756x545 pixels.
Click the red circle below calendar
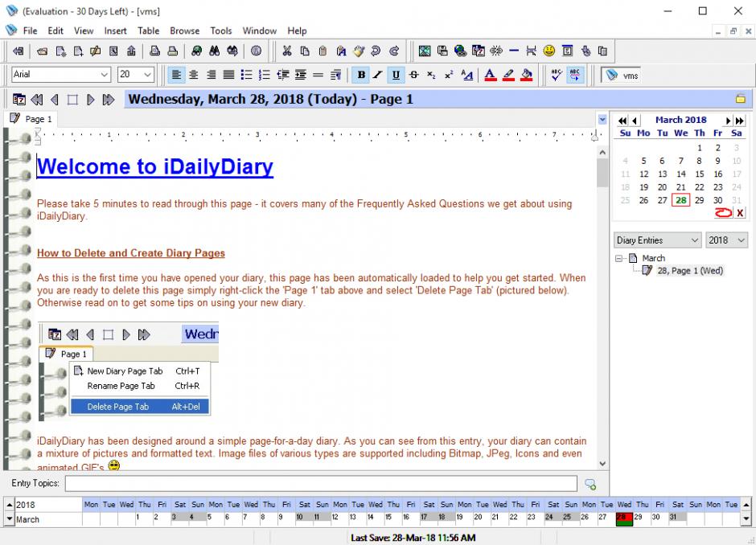click(x=723, y=212)
